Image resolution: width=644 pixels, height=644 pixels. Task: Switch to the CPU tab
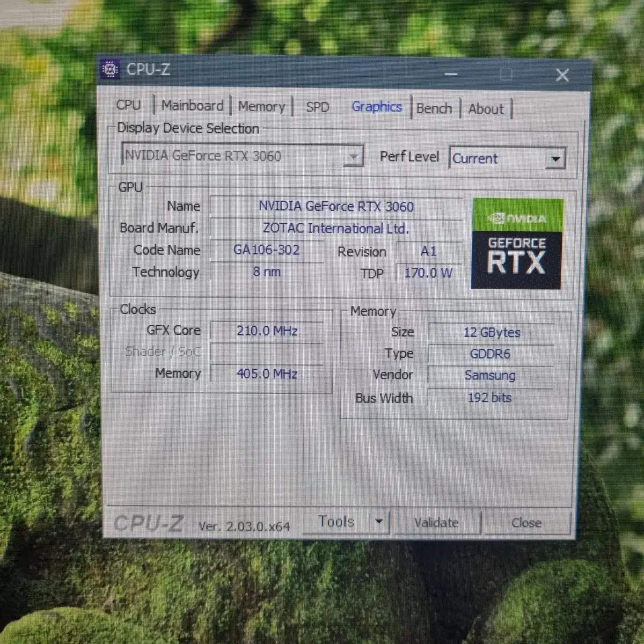pyautogui.click(x=128, y=105)
